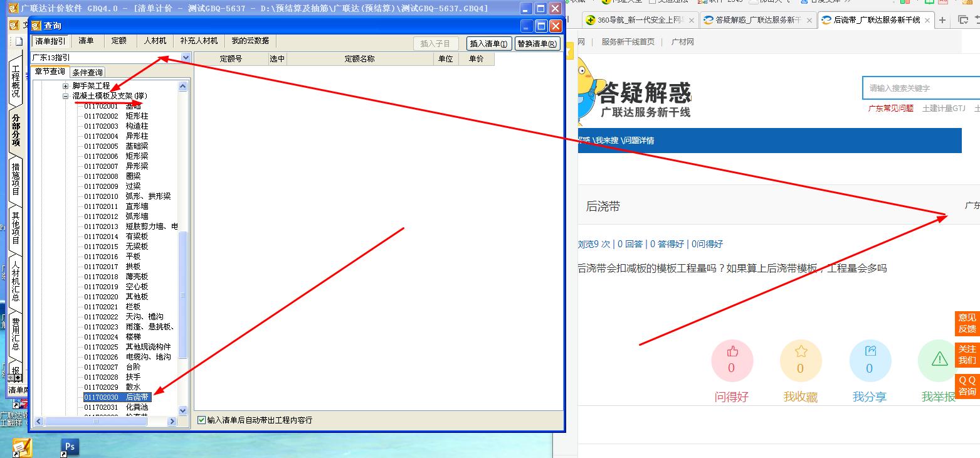Select tree item 011702030 后浇带

click(117, 397)
